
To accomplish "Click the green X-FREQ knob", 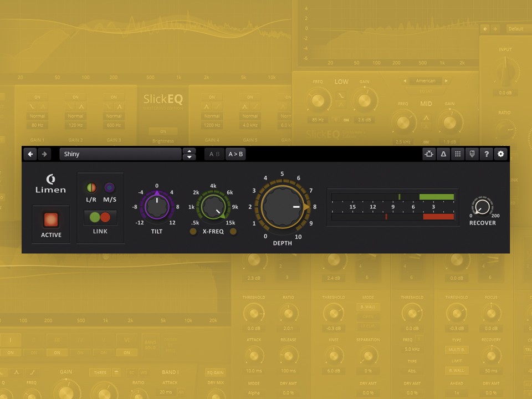I will [213, 206].
